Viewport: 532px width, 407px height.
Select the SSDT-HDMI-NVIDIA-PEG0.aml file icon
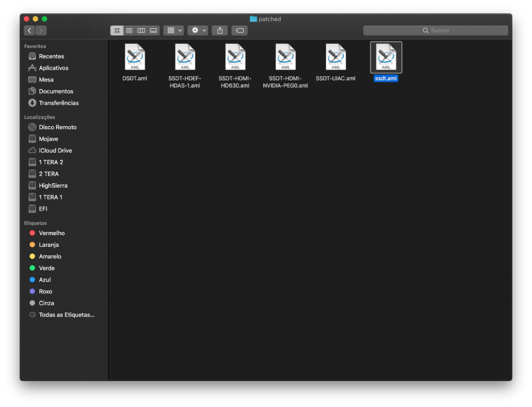click(x=285, y=57)
